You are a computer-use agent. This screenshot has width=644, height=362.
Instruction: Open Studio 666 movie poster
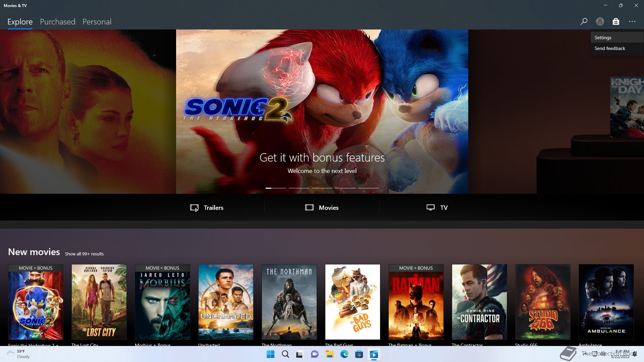[x=543, y=302]
